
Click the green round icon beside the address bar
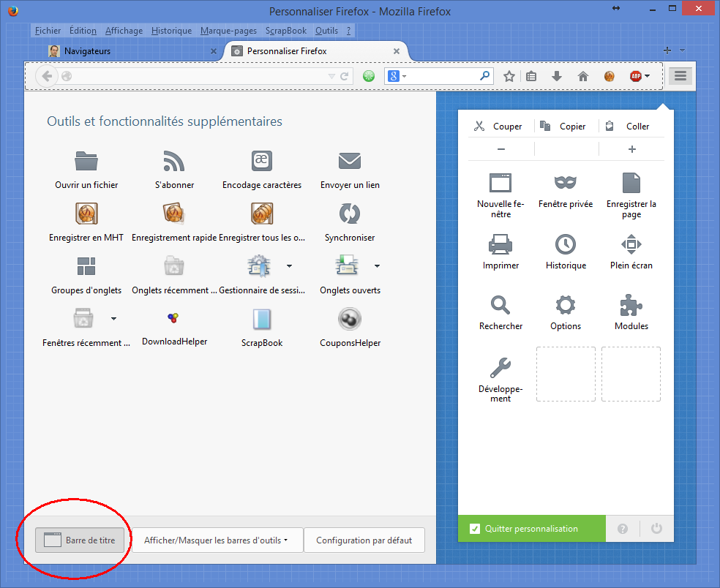(x=369, y=76)
